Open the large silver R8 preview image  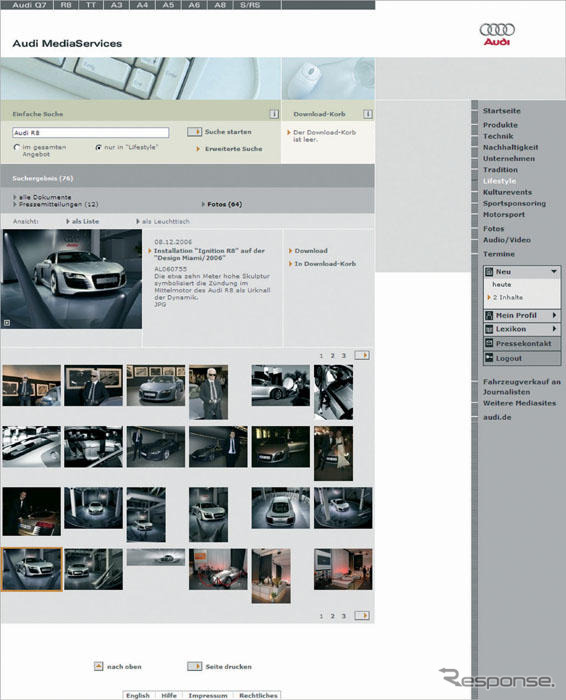(x=71, y=279)
